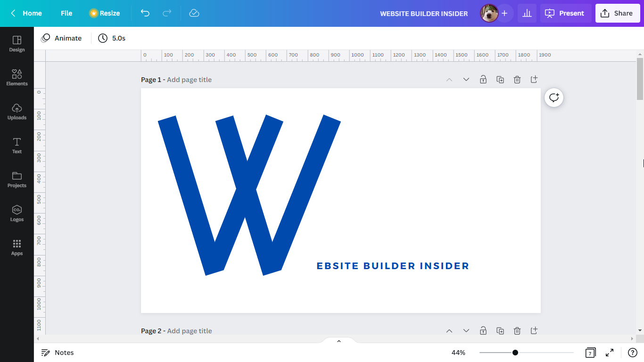This screenshot has height=362, width=644.
Task: Open the 44% zoom level menu
Action: tap(458, 353)
